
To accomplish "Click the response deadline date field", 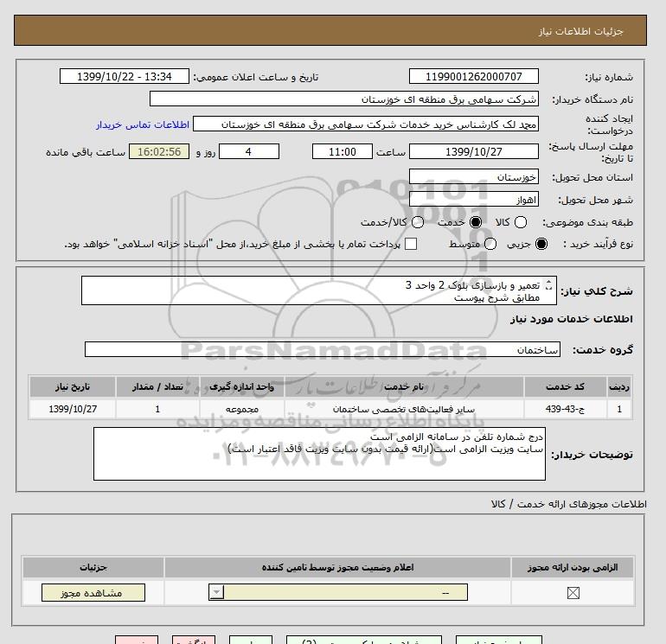I will point(474,151).
